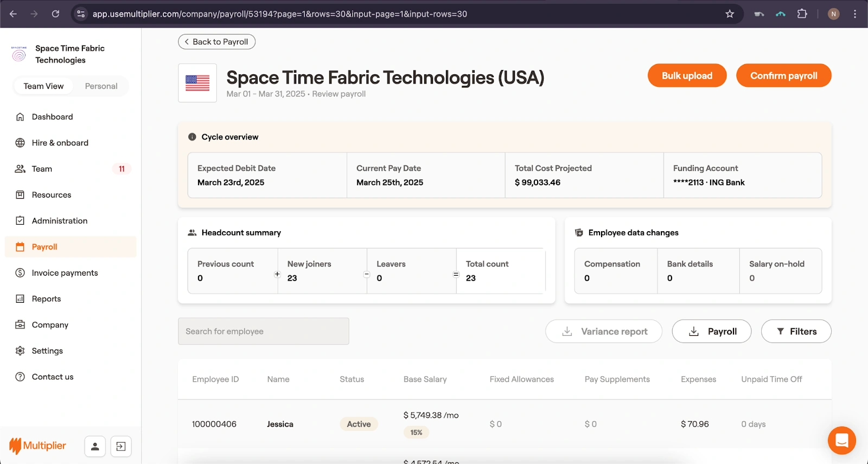Click the browser back arrow
This screenshot has width=868, height=464.
tap(13, 14)
